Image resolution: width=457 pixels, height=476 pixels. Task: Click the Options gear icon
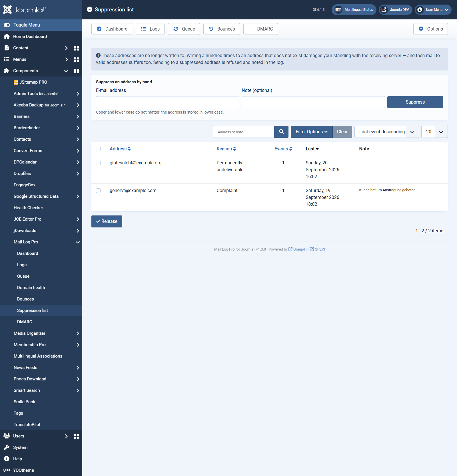pyautogui.click(x=421, y=29)
